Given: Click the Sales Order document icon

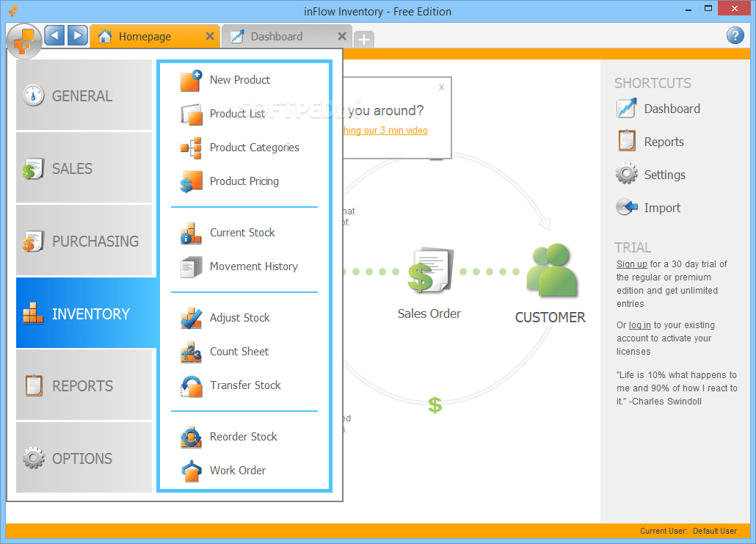Looking at the screenshot, I should [431, 271].
